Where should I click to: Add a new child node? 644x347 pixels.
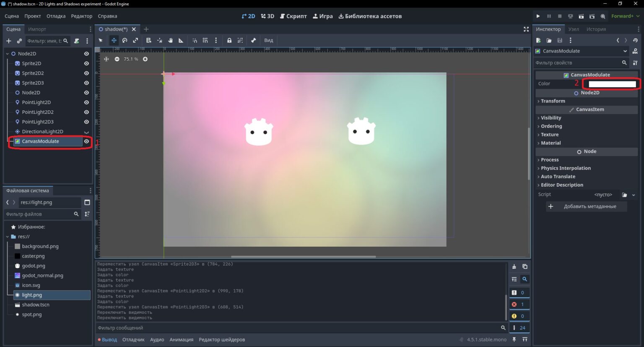(8, 41)
